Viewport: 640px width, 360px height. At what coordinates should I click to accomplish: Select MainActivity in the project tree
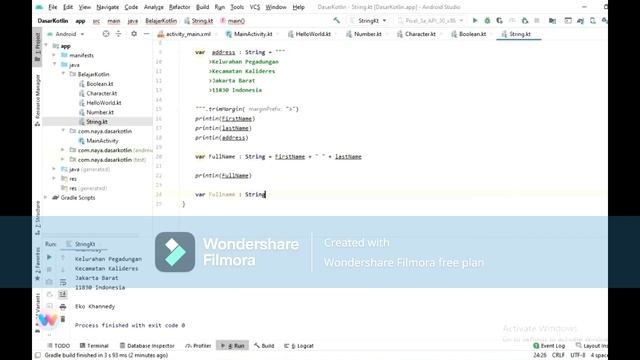(102, 140)
